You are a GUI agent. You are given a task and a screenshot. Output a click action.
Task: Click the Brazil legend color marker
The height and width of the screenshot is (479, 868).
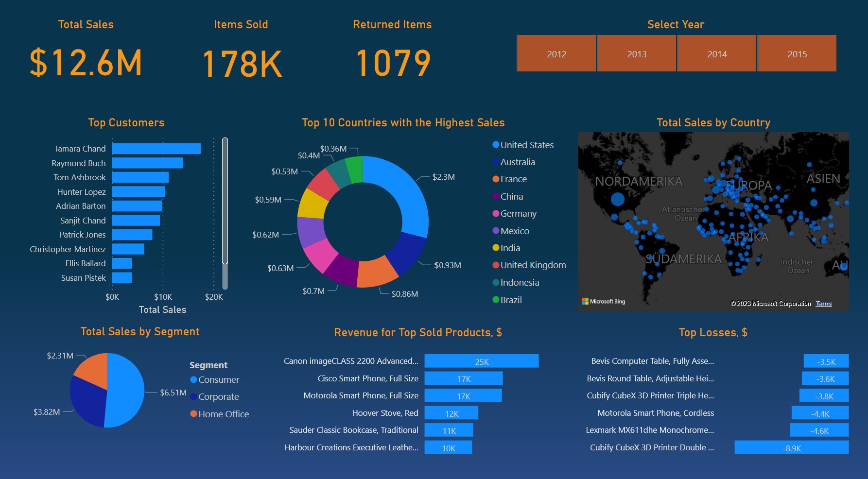(x=495, y=300)
